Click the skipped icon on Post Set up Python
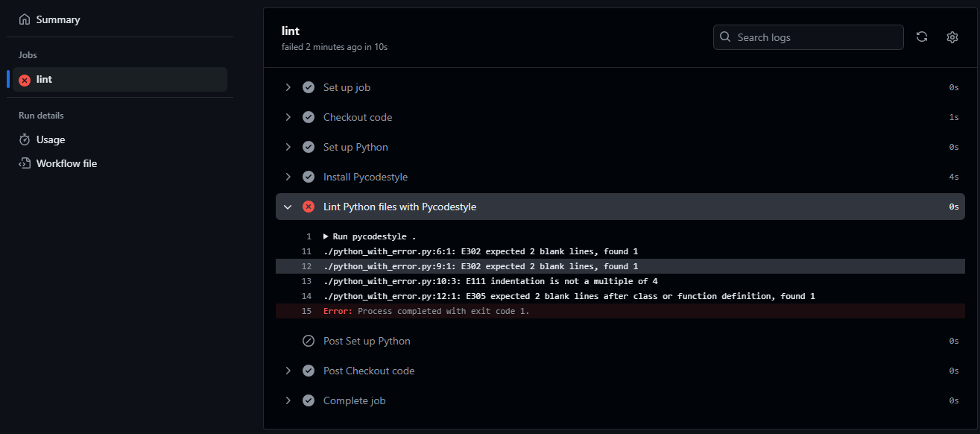Screen dimensions: 980x434 point(309,341)
